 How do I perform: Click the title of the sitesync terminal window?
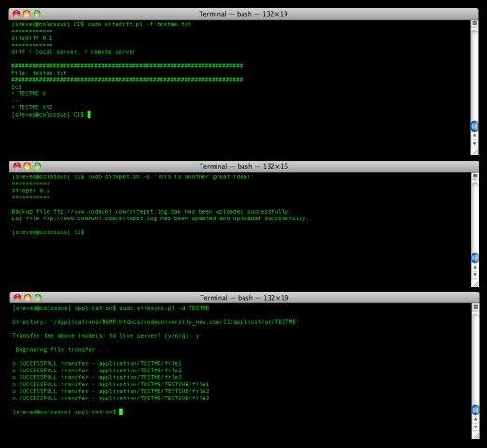coord(244,298)
